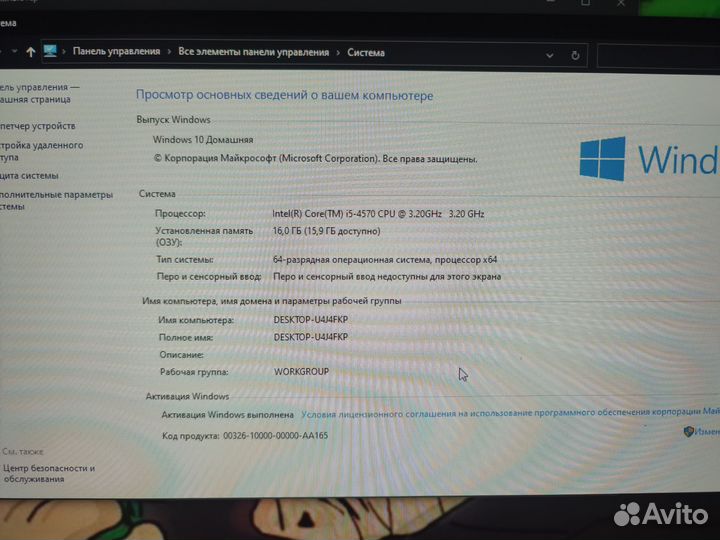
Task: Open Защита системы link
Action: (x=29, y=175)
